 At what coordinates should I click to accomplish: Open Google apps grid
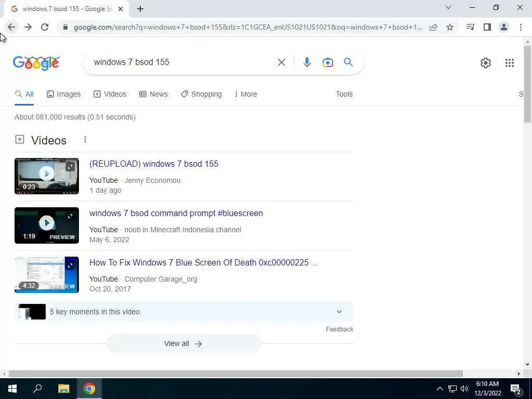509,63
